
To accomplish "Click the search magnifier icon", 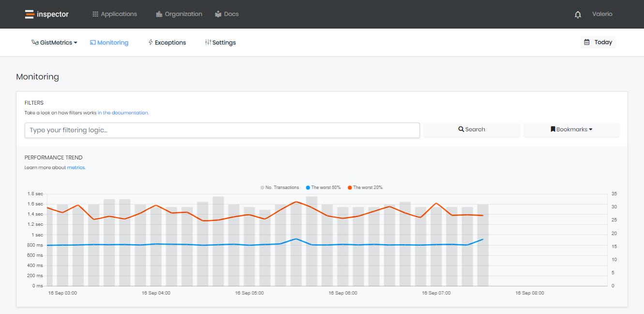I will point(460,129).
